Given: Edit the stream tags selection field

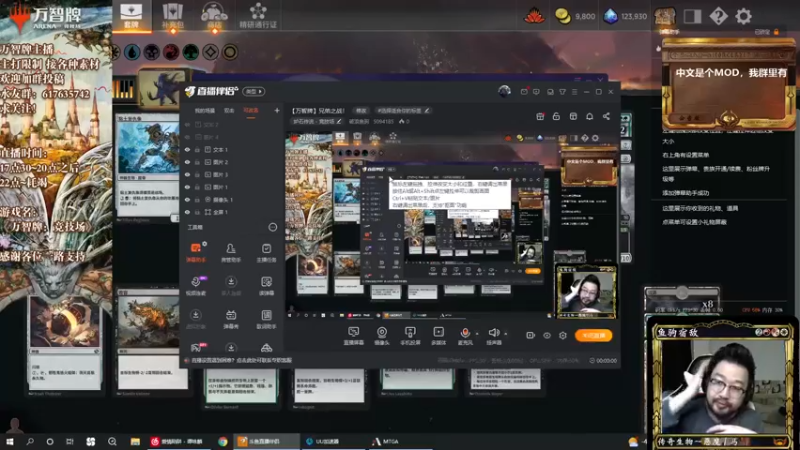Looking at the screenshot, I should [403, 110].
